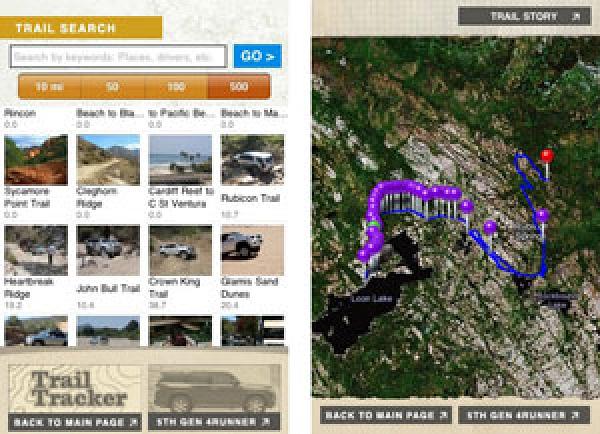Open the Rubicon Trail thumbnail
The height and width of the screenshot is (434, 600).
253,160
